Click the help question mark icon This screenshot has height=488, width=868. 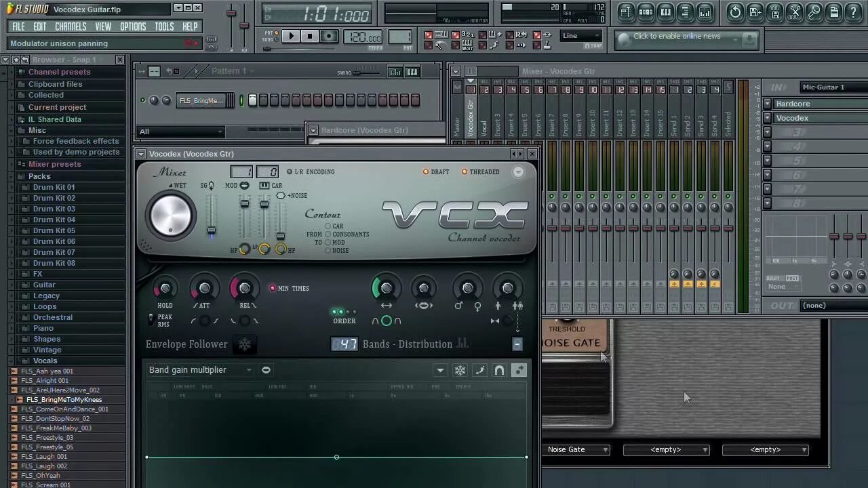click(854, 12)
